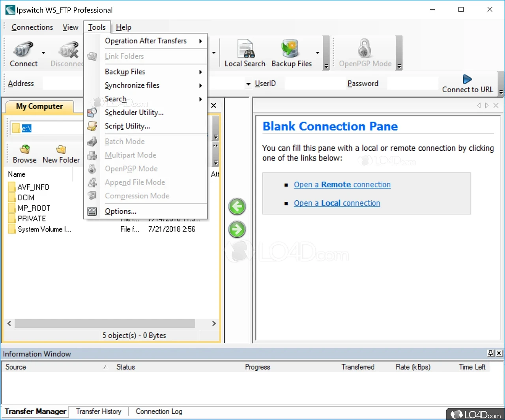
Task: Select the My Computer tab
Action: click(x=39, y=106)
